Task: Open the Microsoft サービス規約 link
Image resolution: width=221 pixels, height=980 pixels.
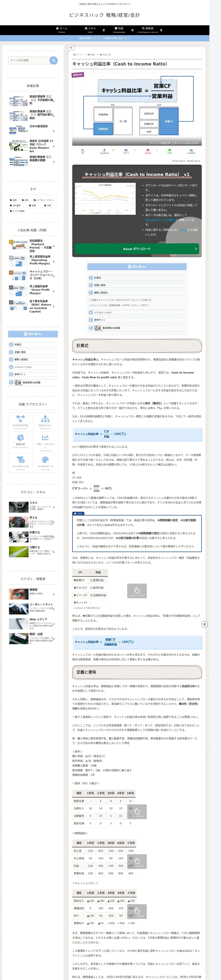Action: [x=161, y=220]
